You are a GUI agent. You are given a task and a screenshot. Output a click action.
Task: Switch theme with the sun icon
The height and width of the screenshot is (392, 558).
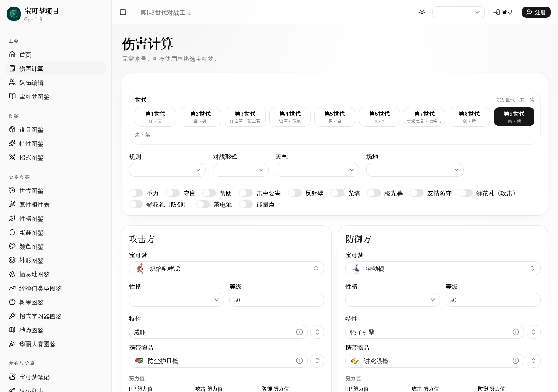coord(422,12)
